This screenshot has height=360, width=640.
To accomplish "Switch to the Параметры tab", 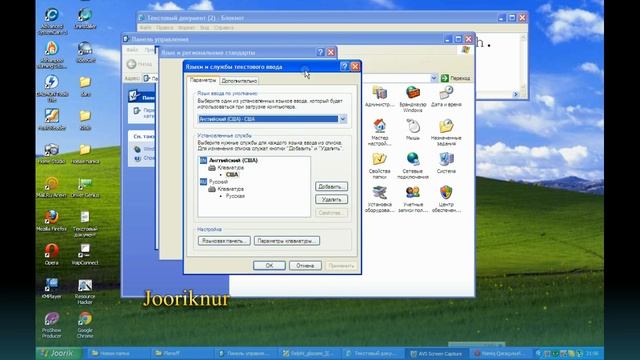I will [x=203, y=80].
